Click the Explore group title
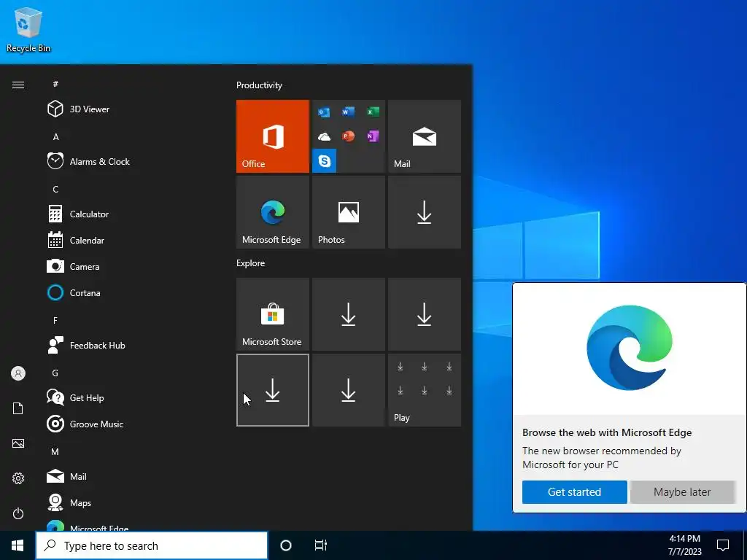Screen dimensions: 747x560 (251, 262)
